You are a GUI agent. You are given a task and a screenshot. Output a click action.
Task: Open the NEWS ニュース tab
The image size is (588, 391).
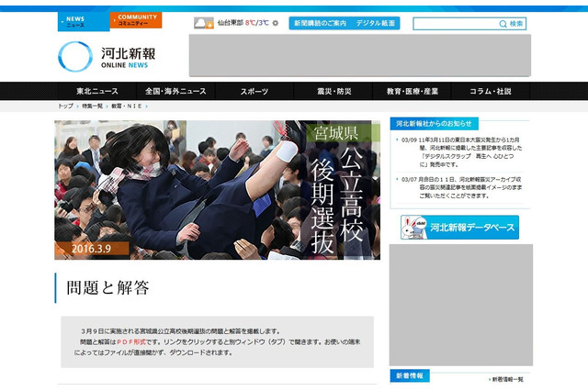pyautogui.click(x=84, y=21)
